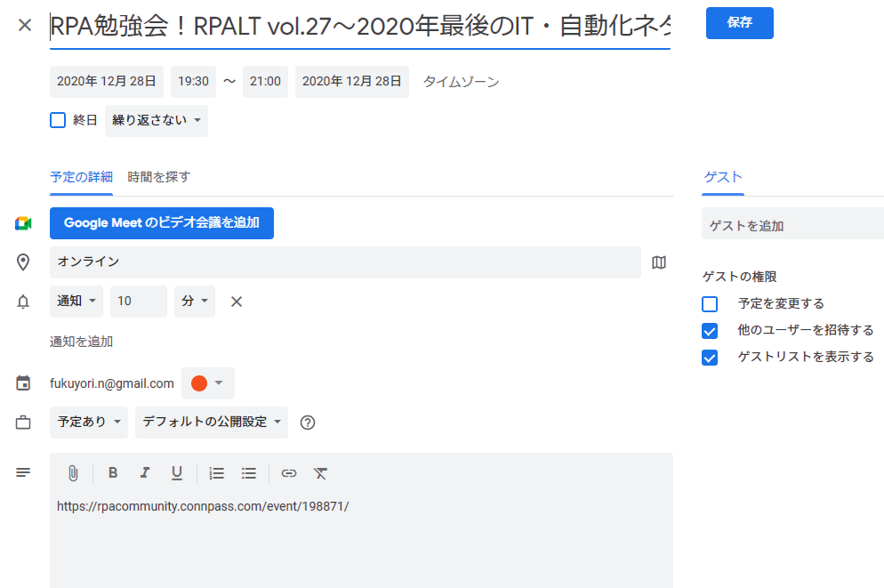
Task: Click the 保存 button to save
Action: click(739, 23)
